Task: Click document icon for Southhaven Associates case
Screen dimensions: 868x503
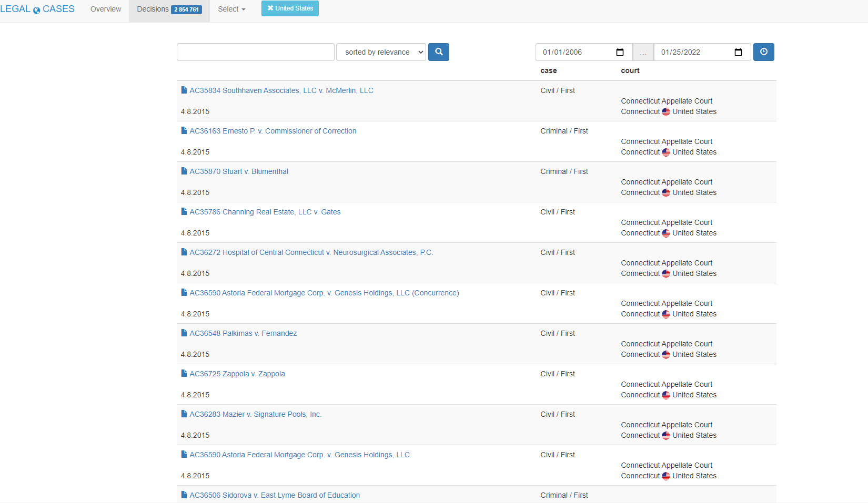Action: (x=184, y=90)
